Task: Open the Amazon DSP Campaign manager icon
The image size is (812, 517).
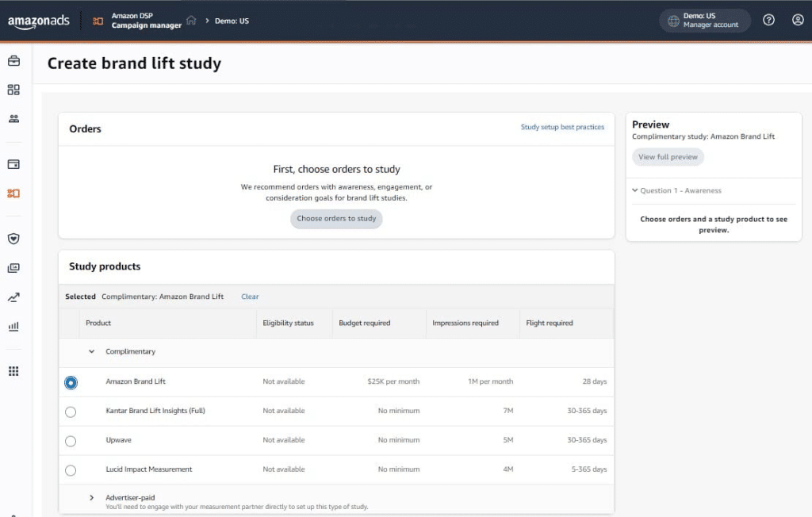Action: pyautogui.click(x=98, y=21)
